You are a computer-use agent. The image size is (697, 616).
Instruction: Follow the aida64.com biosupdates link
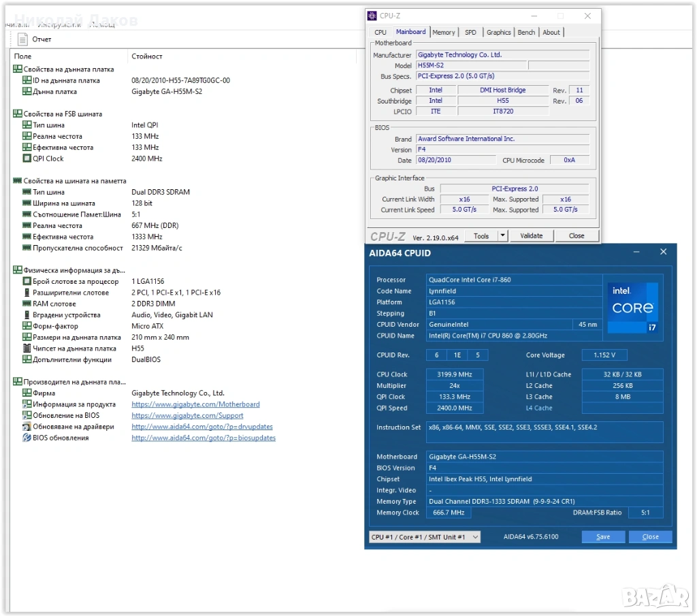pyautogui.click(x=204, y=438)
